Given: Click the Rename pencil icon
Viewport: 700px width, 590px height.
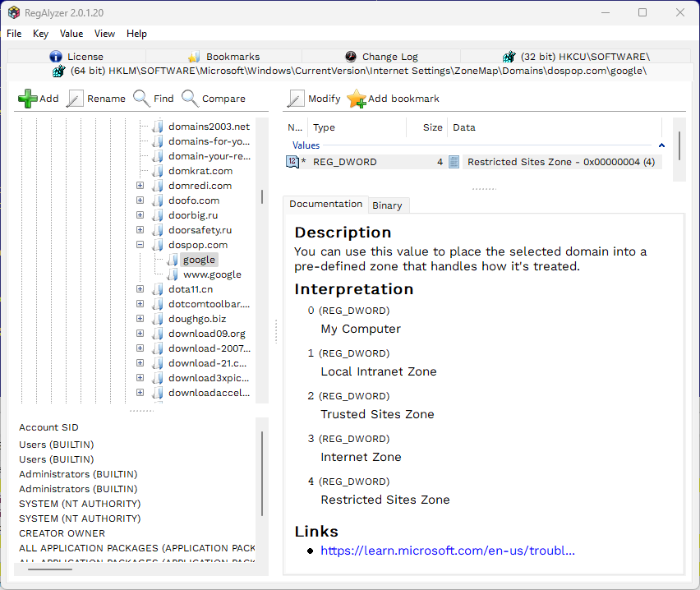Looking at the screenshot, I should click(75, 99).
